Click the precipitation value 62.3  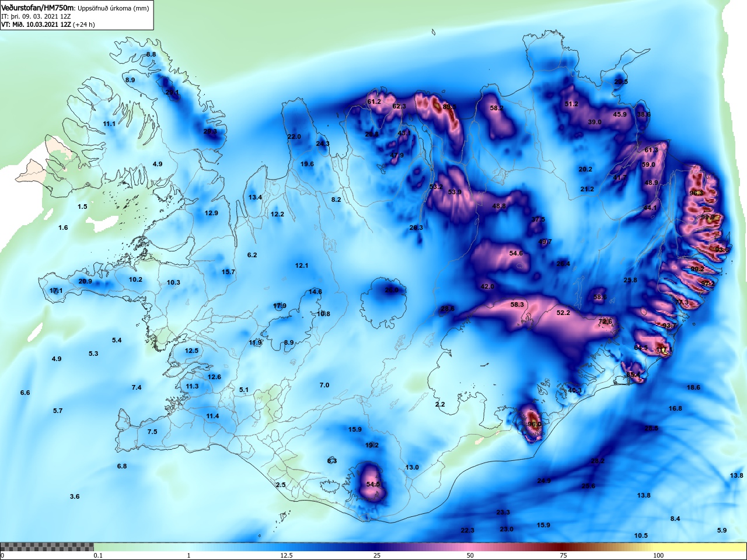coord(399,106)
